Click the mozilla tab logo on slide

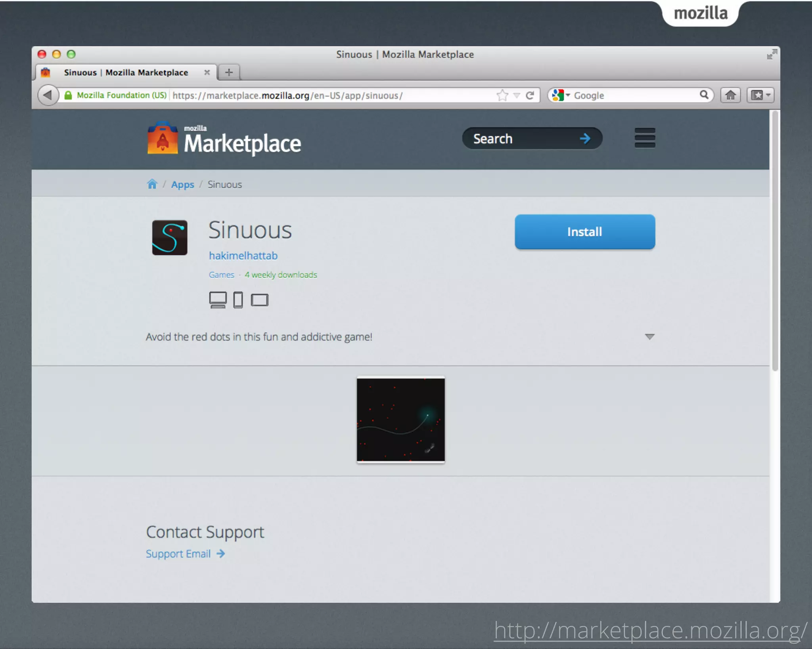(x=701, y=13)
